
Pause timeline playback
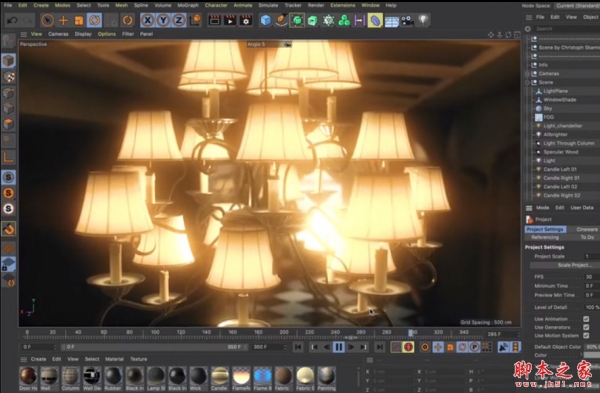click(339, 347)
